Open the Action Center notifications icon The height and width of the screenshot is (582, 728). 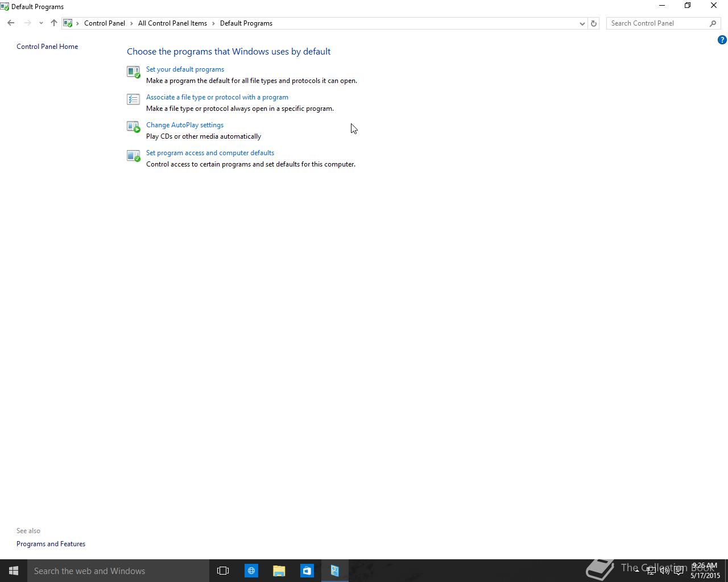(679, 571)
